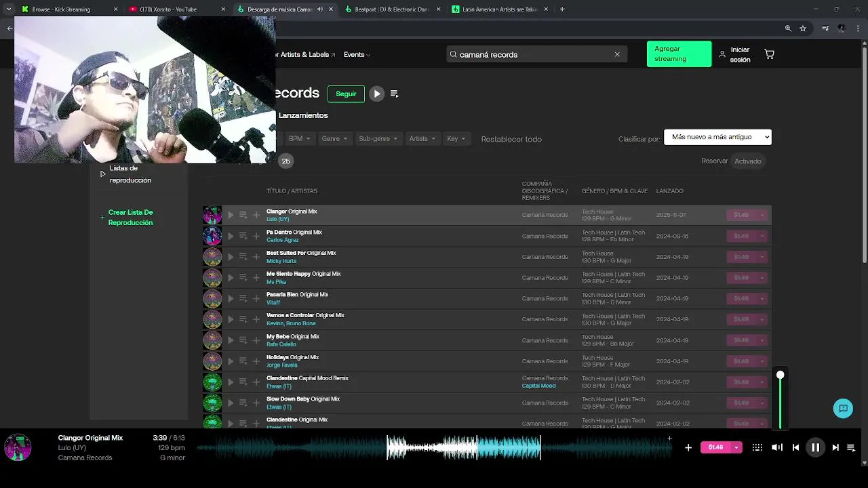This screenshot has width=868, height=488.
Task: Open the BPM filter dropdown
Action: [299, 139]
